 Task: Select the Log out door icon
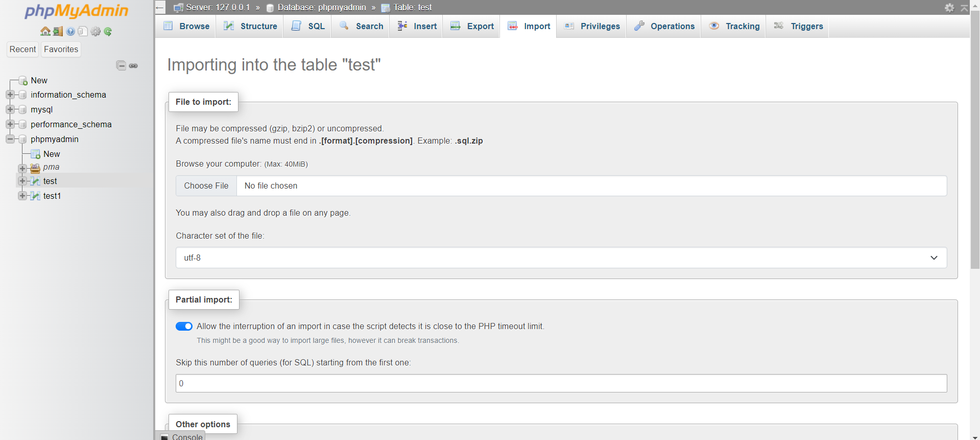(x=57, y=31)
